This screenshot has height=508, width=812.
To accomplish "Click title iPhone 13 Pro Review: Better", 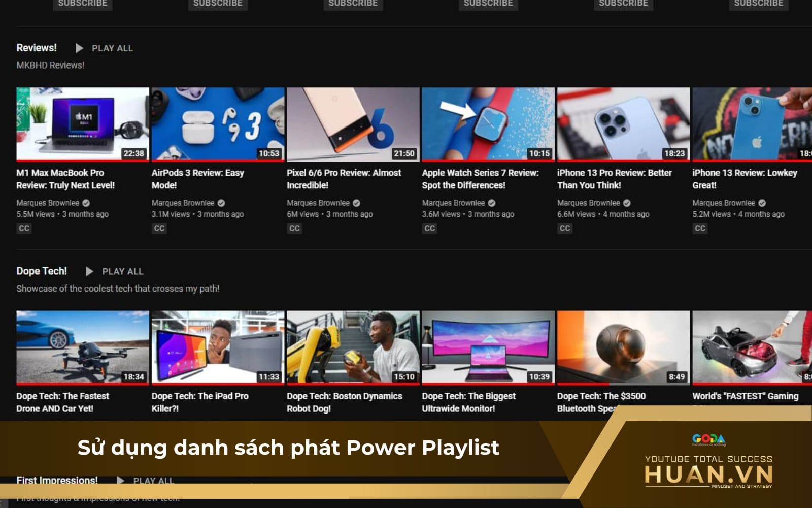I will tap(615, 179).
